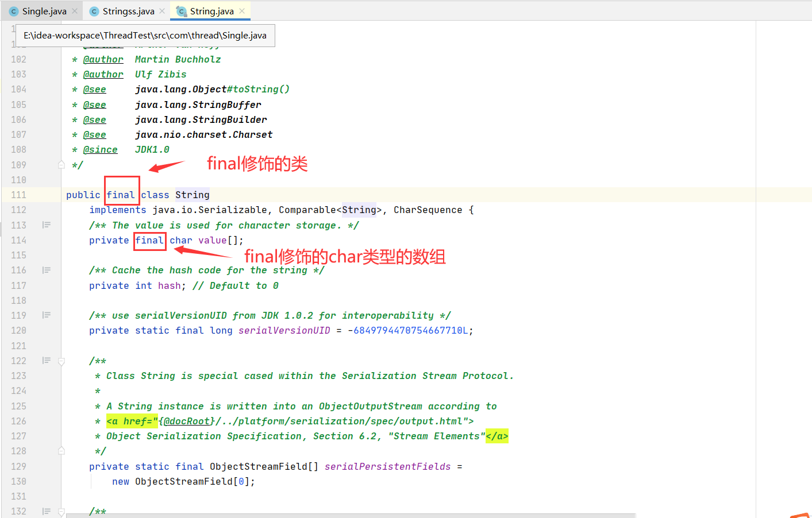Collapse the Javadoc fold marker at line 132

pyautogui.click(x=61, y=511)
